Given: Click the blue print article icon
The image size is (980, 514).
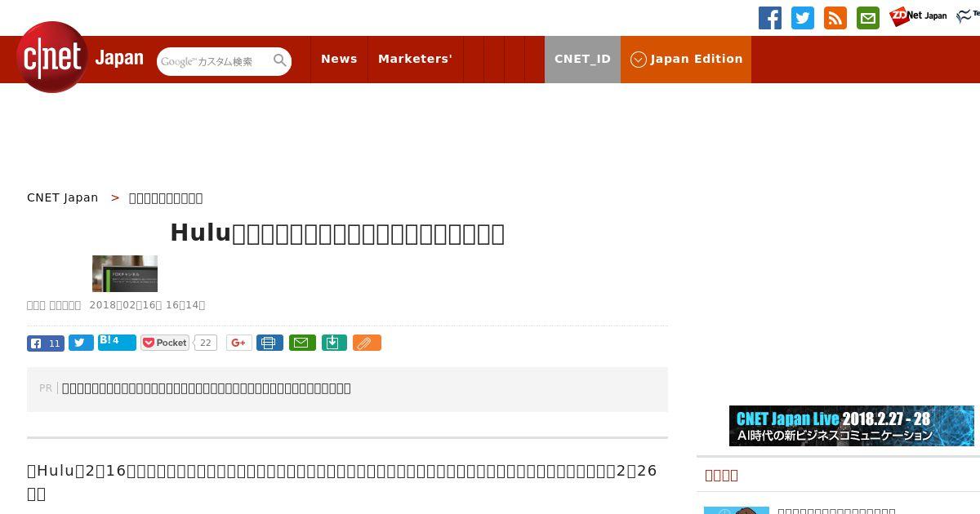Looking at the screenshot, I should pos(269,343).
